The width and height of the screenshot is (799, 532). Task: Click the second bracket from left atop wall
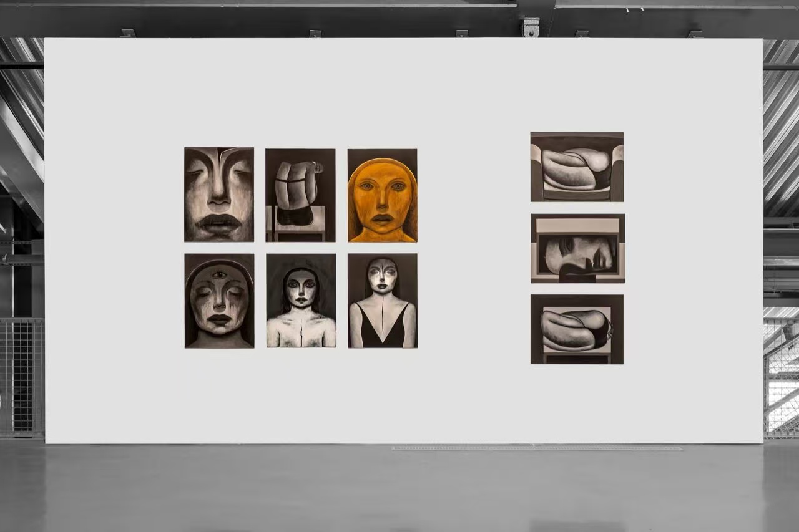315,34
